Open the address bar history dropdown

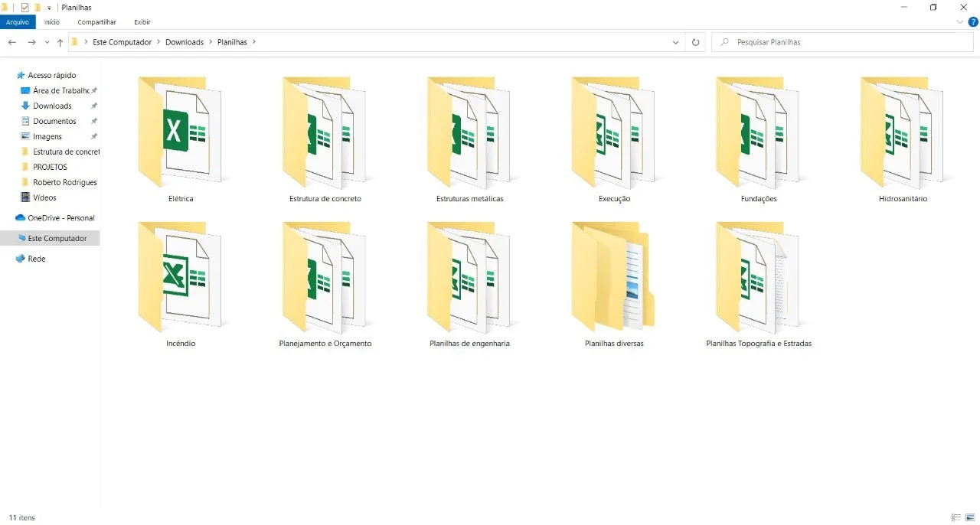click(675, 42)
